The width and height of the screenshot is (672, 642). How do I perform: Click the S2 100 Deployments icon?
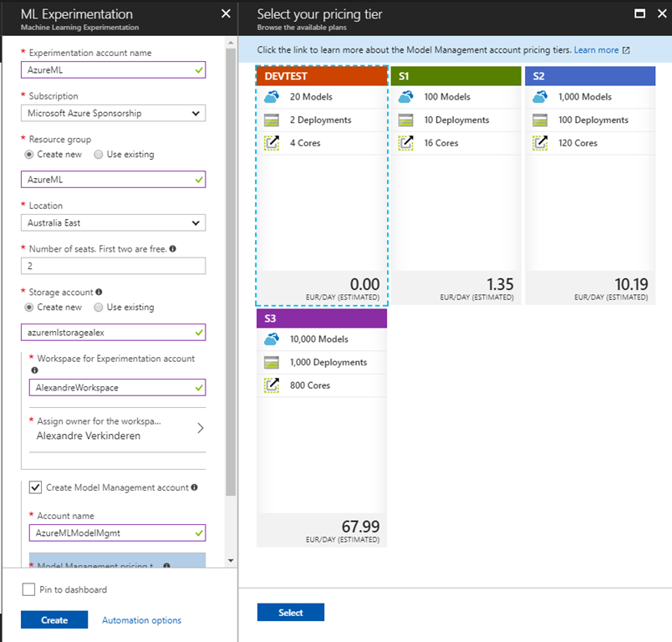click(540, 120)
